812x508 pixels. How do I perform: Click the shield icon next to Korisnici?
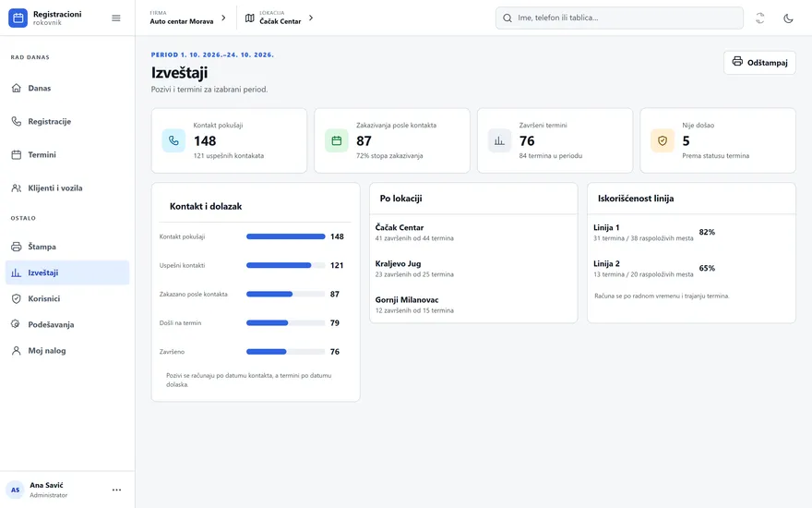pyautogui.click(x=17, y=298)
